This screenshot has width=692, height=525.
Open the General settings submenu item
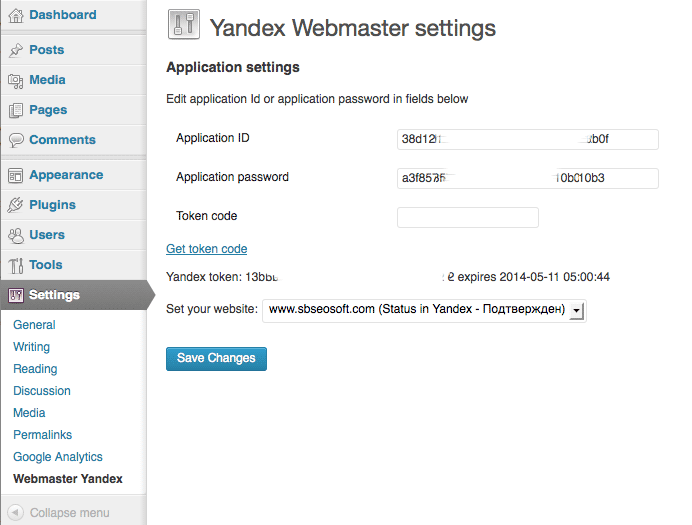pyautogui.click(x=34, y=325)
